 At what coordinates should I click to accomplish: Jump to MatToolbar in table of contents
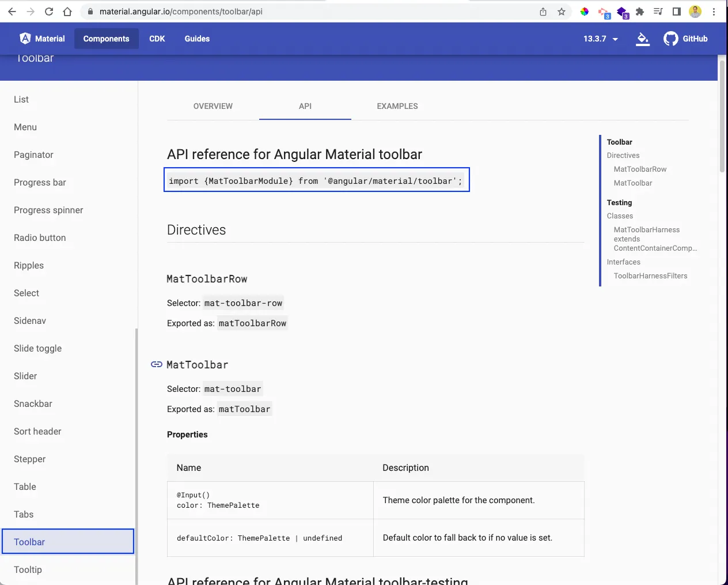633,183
